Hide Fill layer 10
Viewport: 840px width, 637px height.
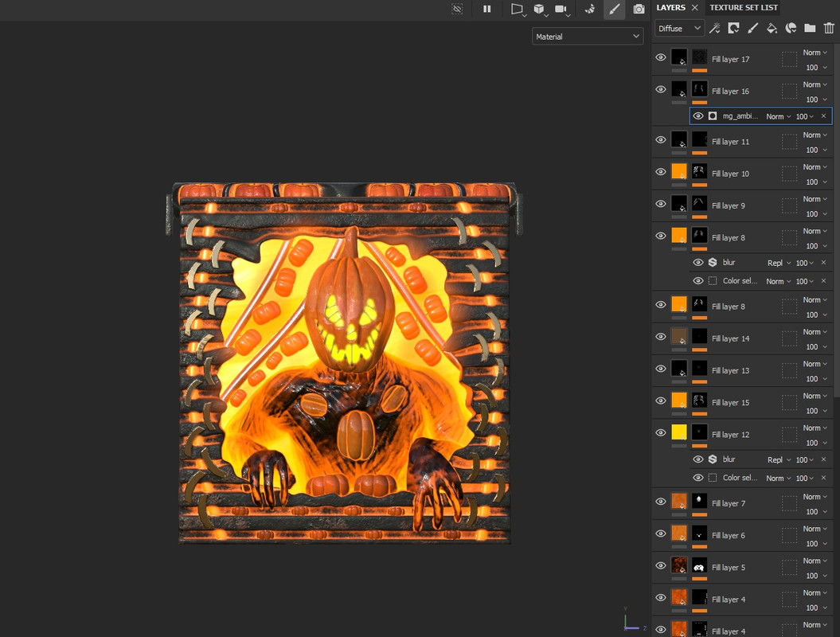(661, 172)
